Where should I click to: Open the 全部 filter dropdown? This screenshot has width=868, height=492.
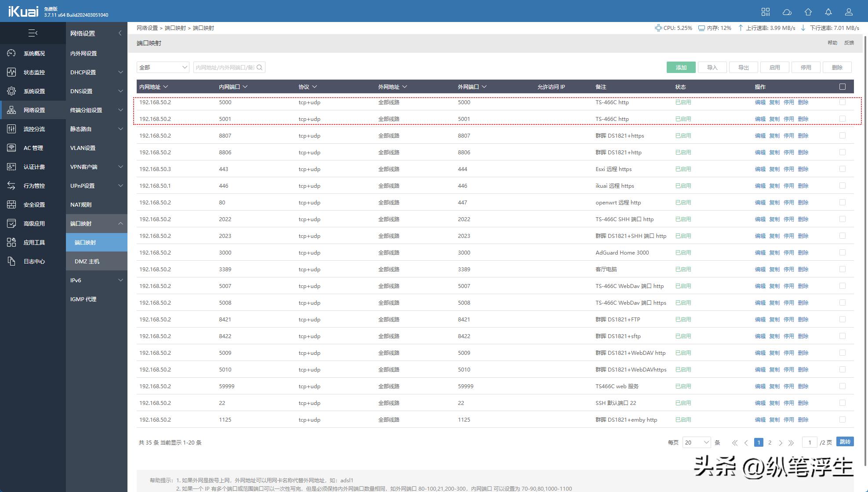pos(163,67)
